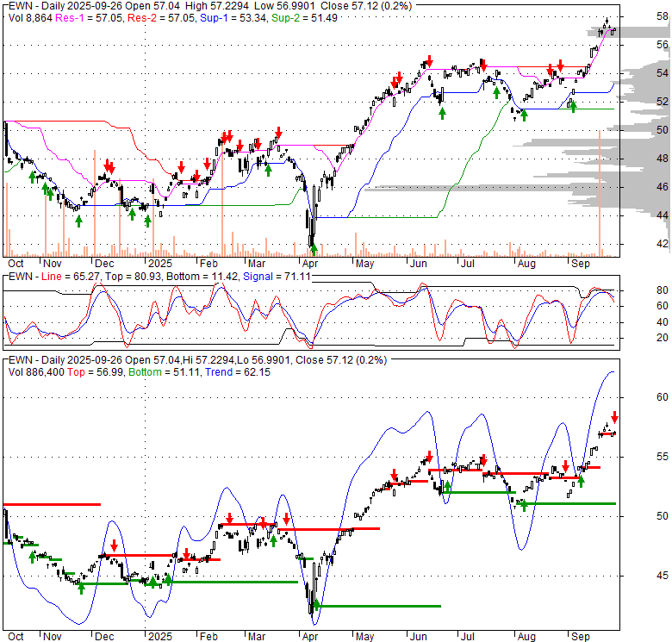Click the 42 price label on top chart axis
Image resolution: width=672 pixels, height=642 pixels.
[663, 244]
